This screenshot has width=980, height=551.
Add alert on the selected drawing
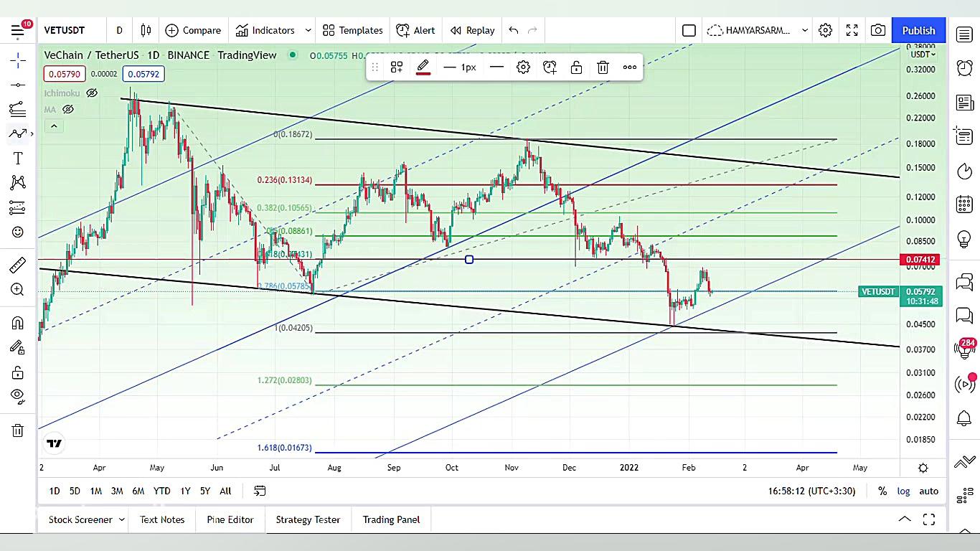click(550, 67)
